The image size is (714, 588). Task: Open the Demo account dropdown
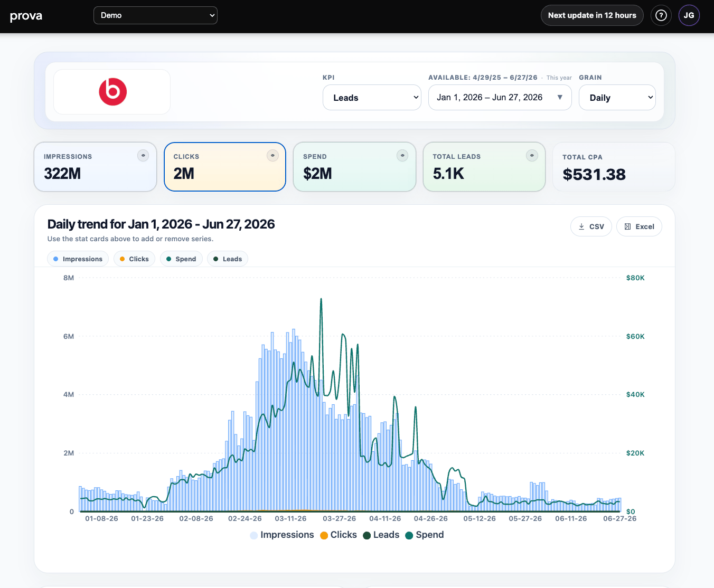[x=155, y=15]
